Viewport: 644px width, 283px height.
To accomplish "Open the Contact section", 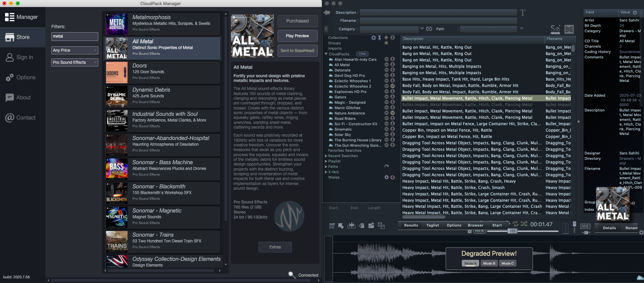I will [22, 118].
